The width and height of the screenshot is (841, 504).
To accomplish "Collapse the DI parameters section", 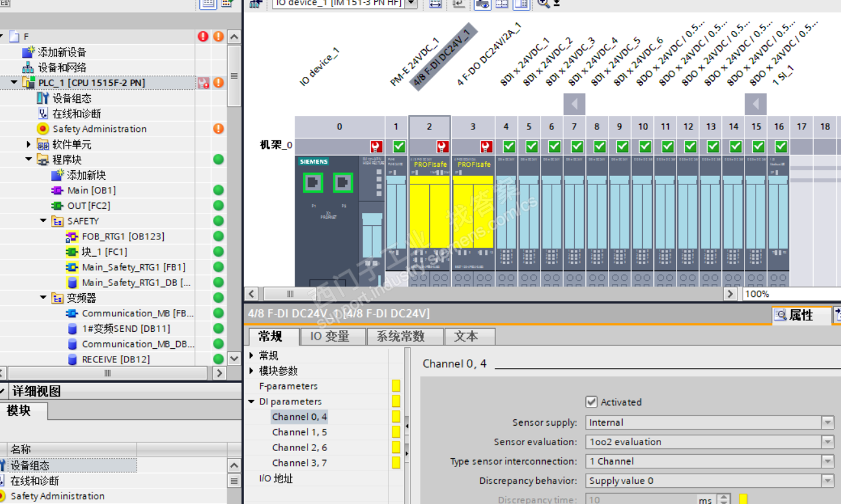I will tap(252, 401).
